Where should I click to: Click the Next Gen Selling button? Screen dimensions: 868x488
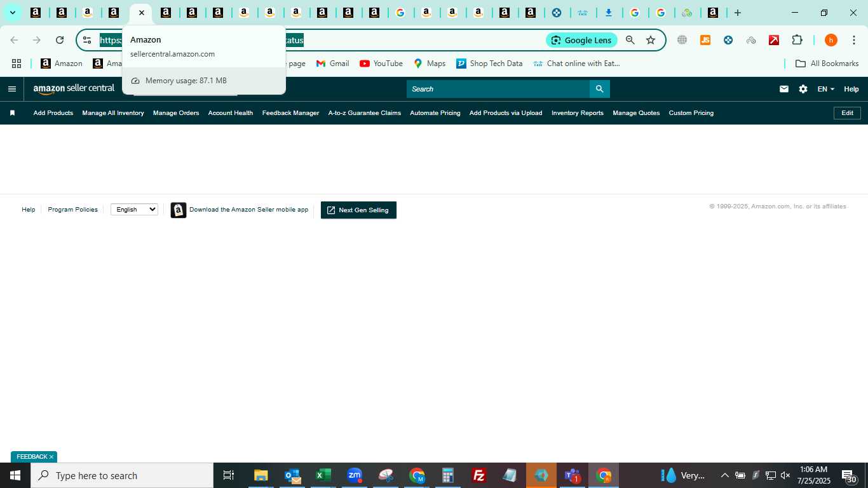[358, 210]
